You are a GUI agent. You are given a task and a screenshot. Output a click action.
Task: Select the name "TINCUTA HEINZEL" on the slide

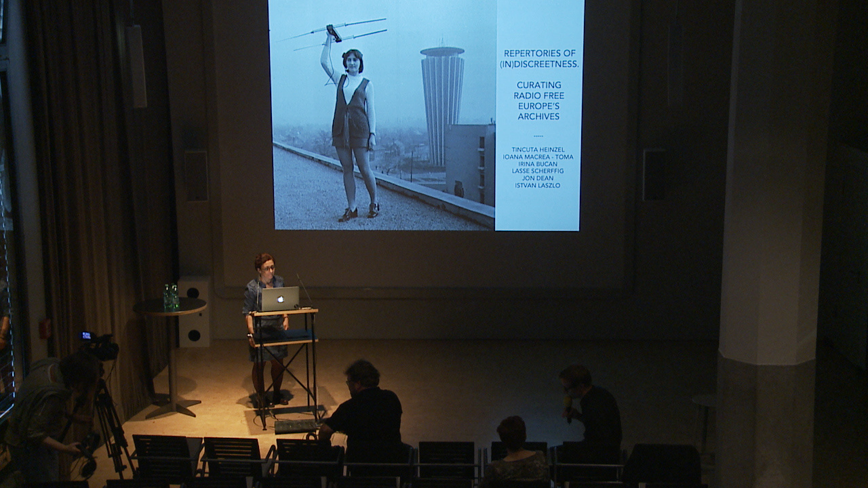(x=539, y=149)
